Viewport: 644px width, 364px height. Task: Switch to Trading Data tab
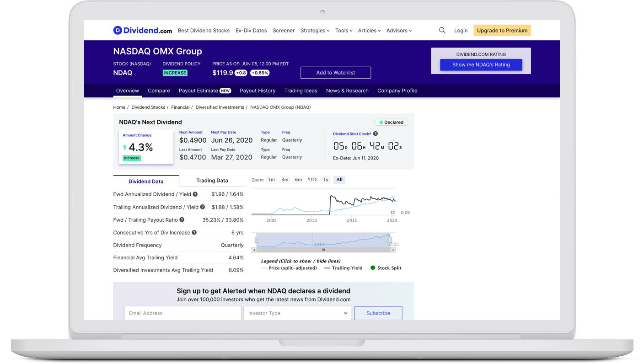[x=212, y=181]
